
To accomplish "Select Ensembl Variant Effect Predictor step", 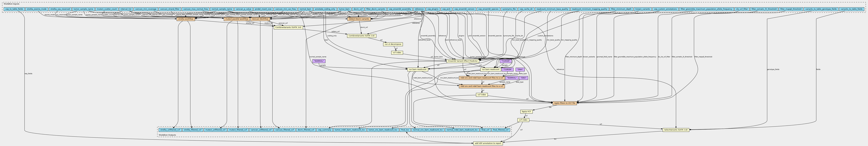I will pos(463,61).
